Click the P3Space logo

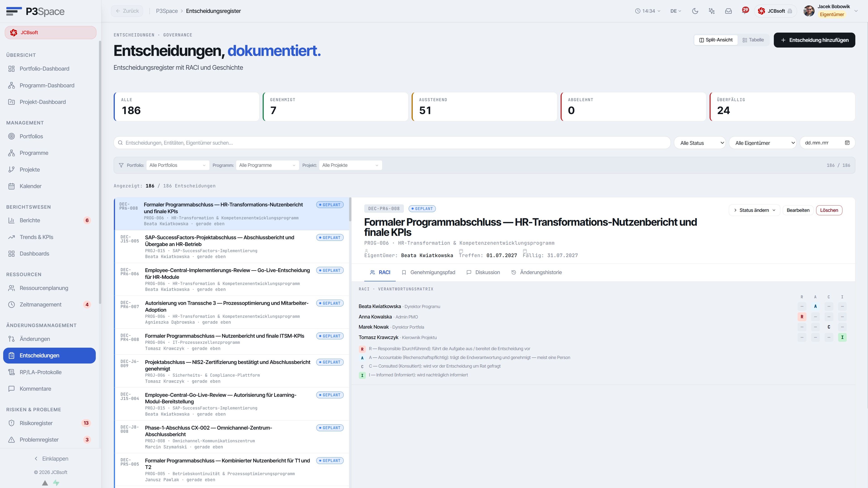35,12
